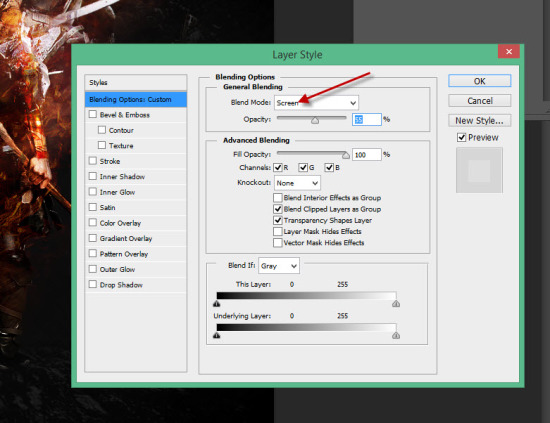The height and width of the screenshot is (423, 550).
Task: Click the Fill Opacity value field
Action: [x=367, y=155]
